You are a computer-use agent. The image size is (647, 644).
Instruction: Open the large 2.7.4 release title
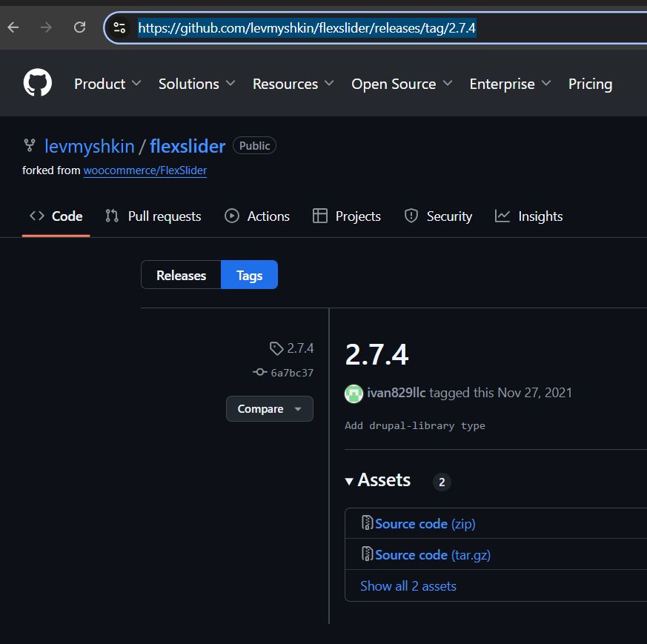coord(376,354)
